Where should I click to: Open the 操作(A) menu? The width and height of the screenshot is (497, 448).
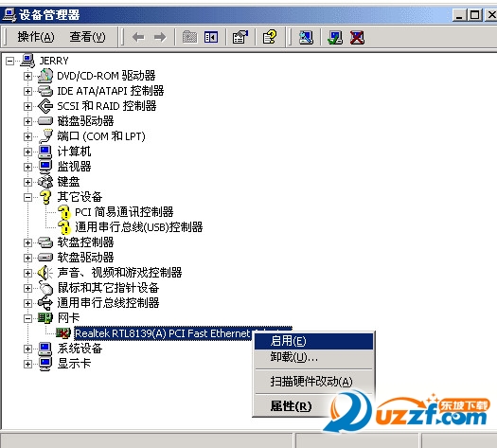coord(36,37)
